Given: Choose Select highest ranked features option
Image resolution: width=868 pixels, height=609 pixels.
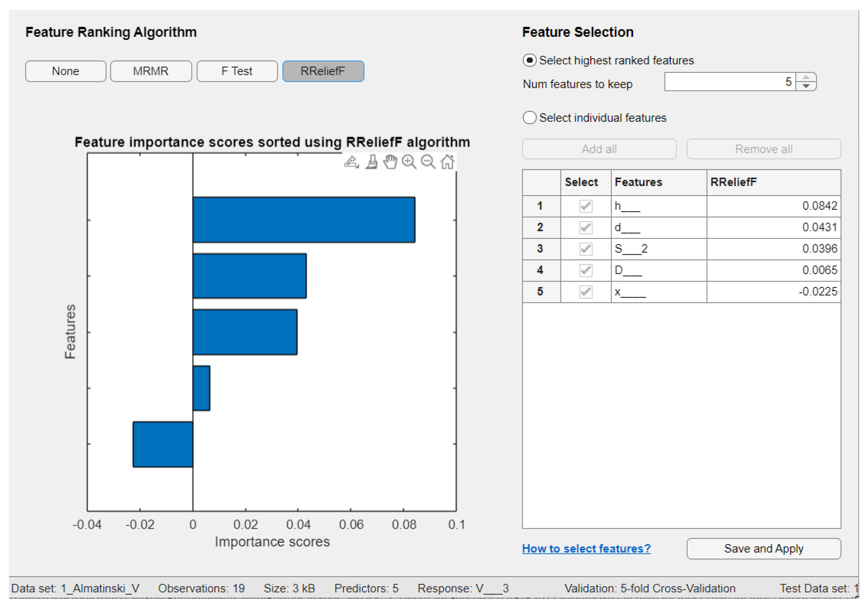Looking at the screenshot, I should pyautogui.click(x=530, y=61).
